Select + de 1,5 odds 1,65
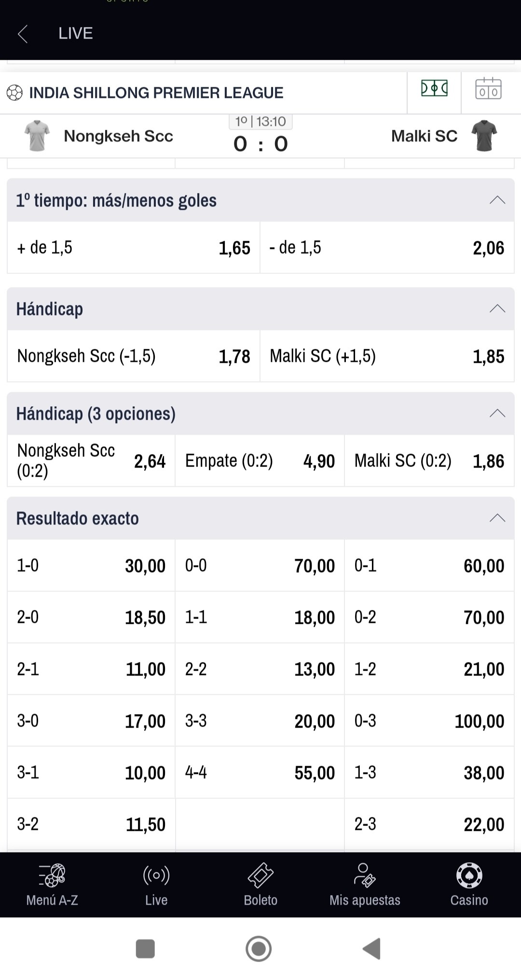 134,248
